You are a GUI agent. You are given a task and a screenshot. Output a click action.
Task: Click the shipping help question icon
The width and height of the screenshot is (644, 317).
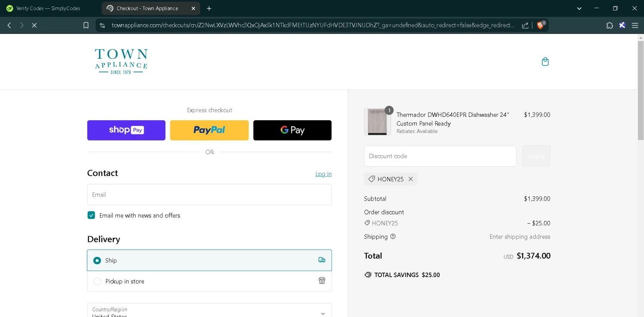pos(393,237)
